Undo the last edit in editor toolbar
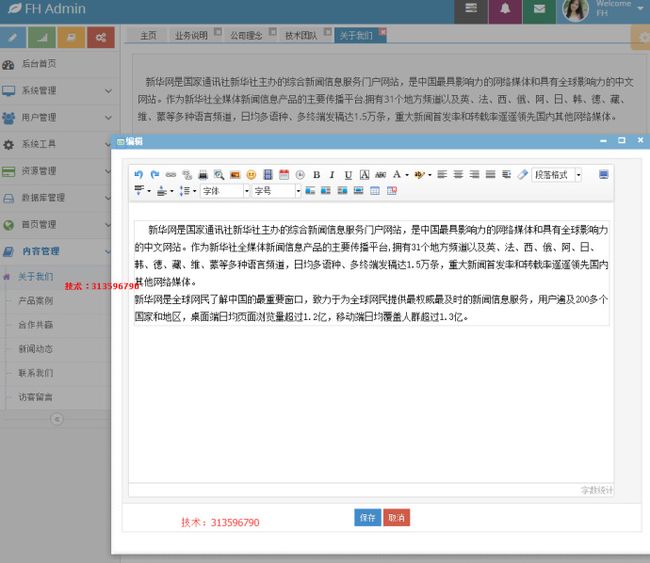The height and width of the screenshot is (563, 650). tap(139, 175)
